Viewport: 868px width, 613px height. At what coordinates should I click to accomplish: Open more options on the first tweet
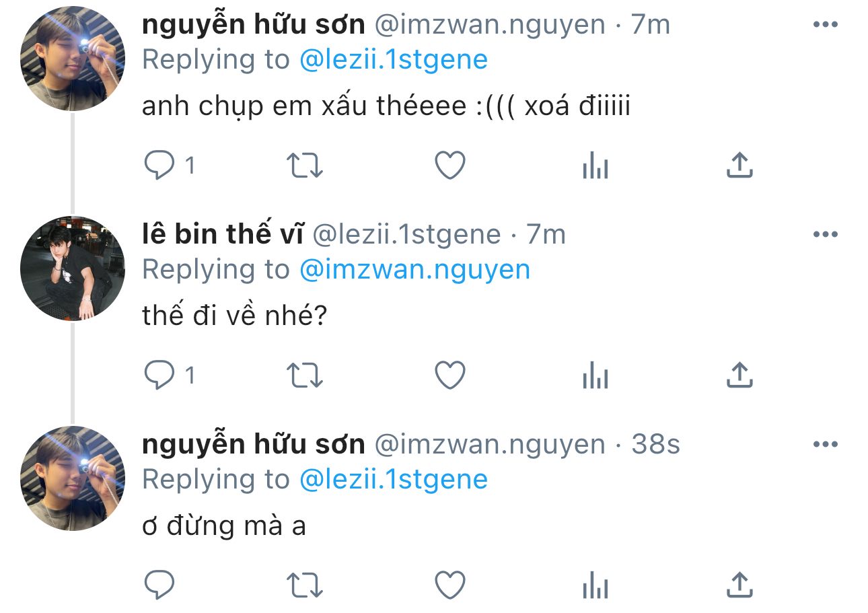pos(825,25)
